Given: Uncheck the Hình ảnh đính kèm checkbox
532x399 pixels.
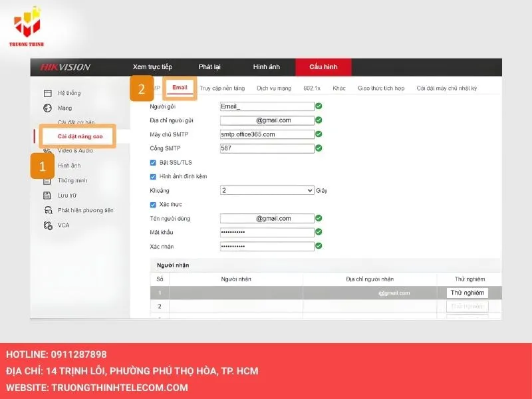Looking at the screenshot, I should (153, 176).
